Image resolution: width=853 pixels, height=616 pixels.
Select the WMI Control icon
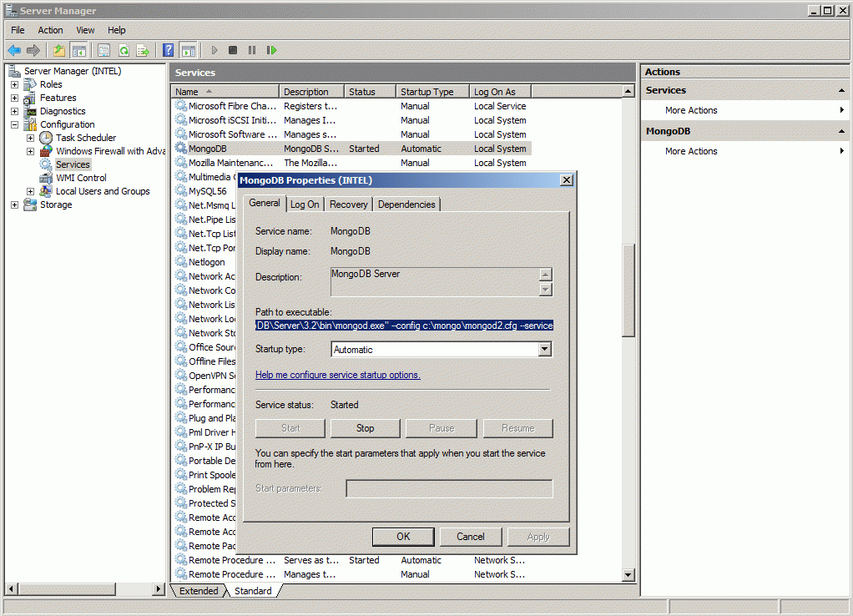pyautogui.click(x=46, y=178)
